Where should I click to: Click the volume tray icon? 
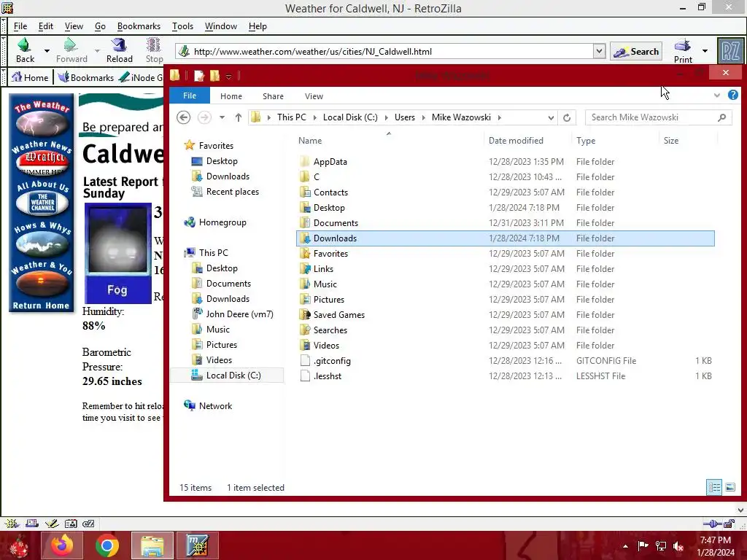point(678,546)
